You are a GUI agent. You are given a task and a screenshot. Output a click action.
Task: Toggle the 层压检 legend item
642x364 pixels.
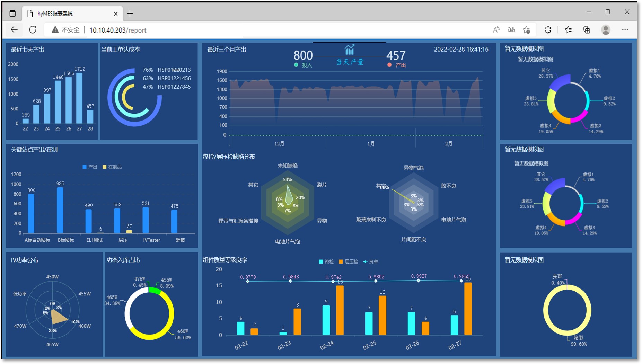[x=349, y=261]
